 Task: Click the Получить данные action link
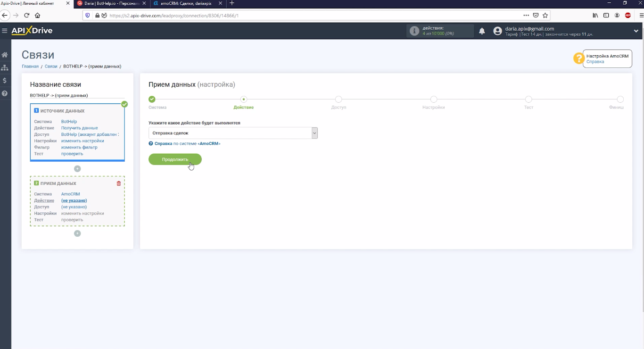click(x=79, y=128)
